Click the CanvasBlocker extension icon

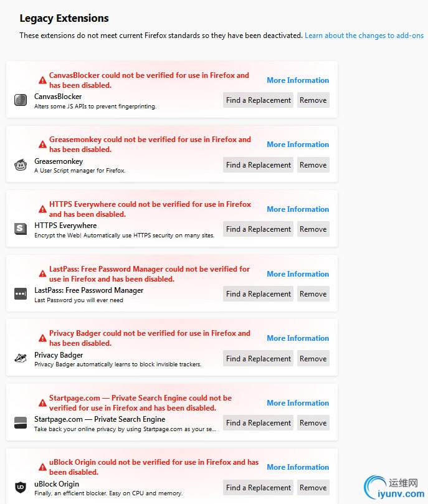(x=21, y=100)
